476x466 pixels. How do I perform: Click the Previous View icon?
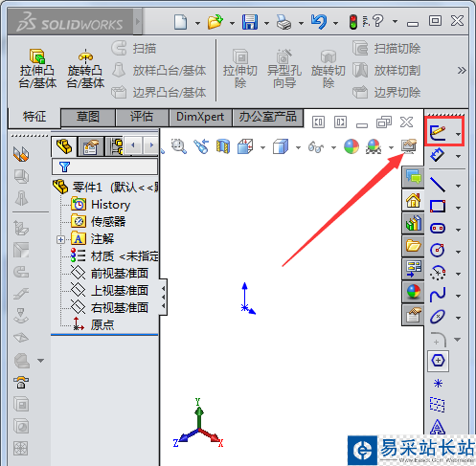201,146
